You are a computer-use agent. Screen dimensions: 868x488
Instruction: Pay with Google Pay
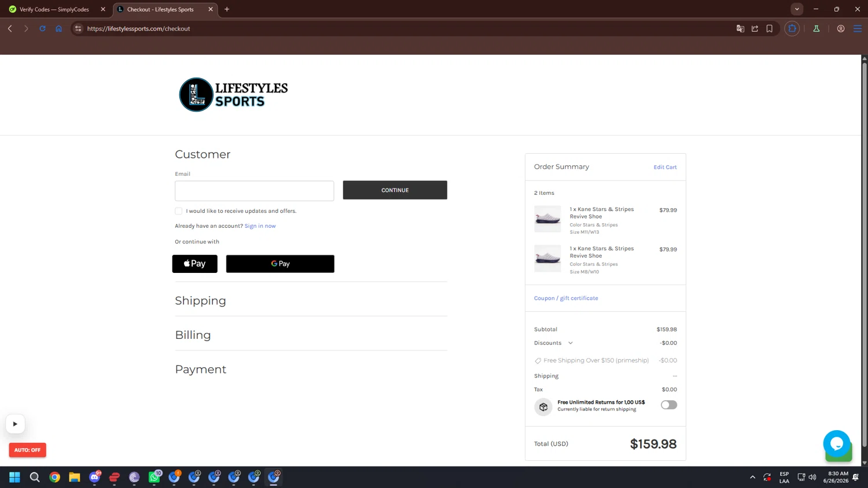coord(280,264)
